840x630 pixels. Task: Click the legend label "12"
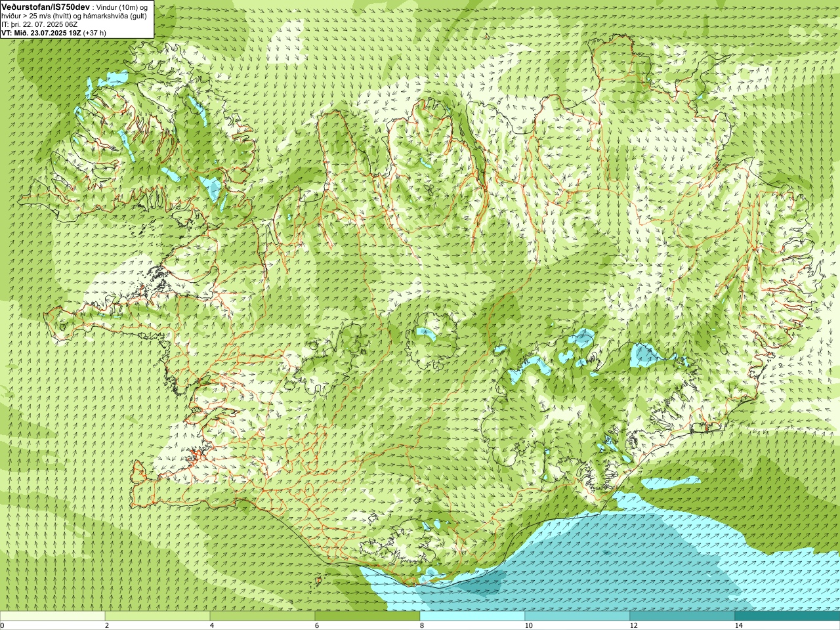(x=634, y=625)
